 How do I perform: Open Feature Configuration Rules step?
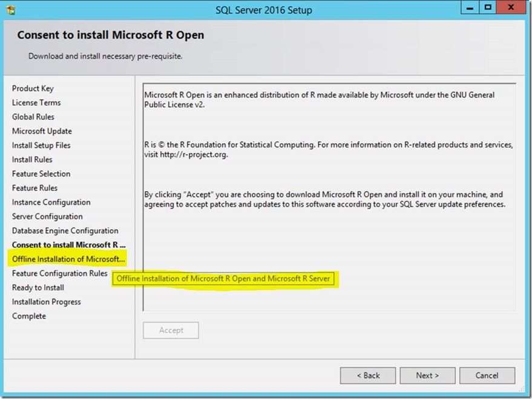[60, 273]
